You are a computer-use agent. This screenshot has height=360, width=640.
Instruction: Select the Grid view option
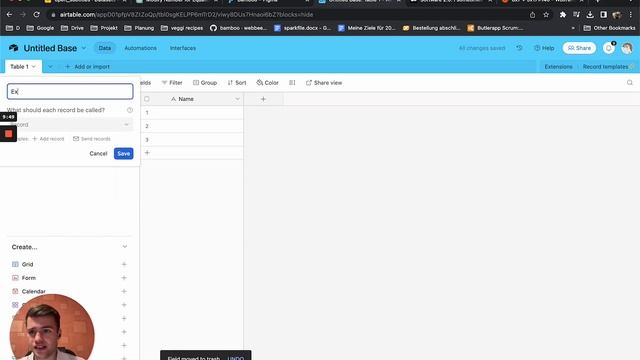(x=27, y=264)
